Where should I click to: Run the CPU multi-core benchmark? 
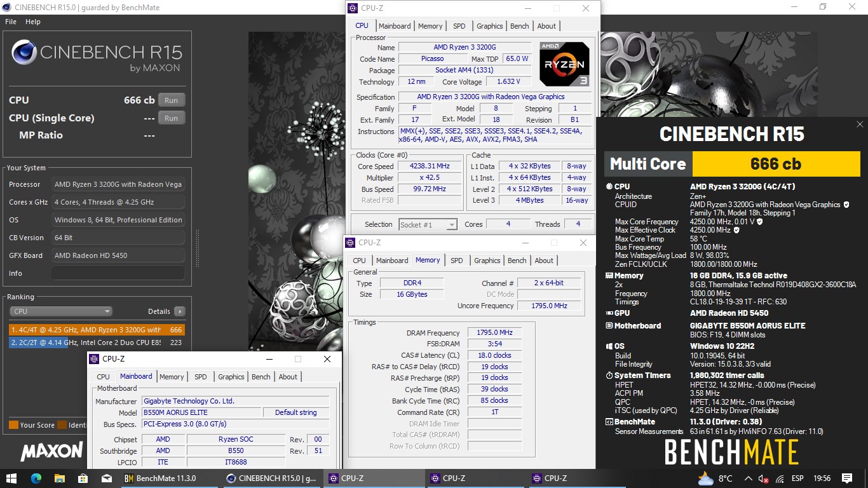(x=172, y=100)
